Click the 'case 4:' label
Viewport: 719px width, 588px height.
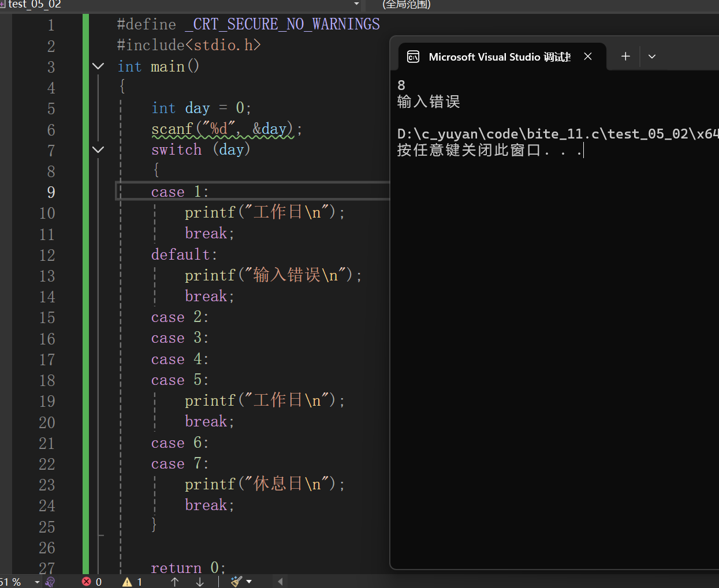(x=180, y=359)
